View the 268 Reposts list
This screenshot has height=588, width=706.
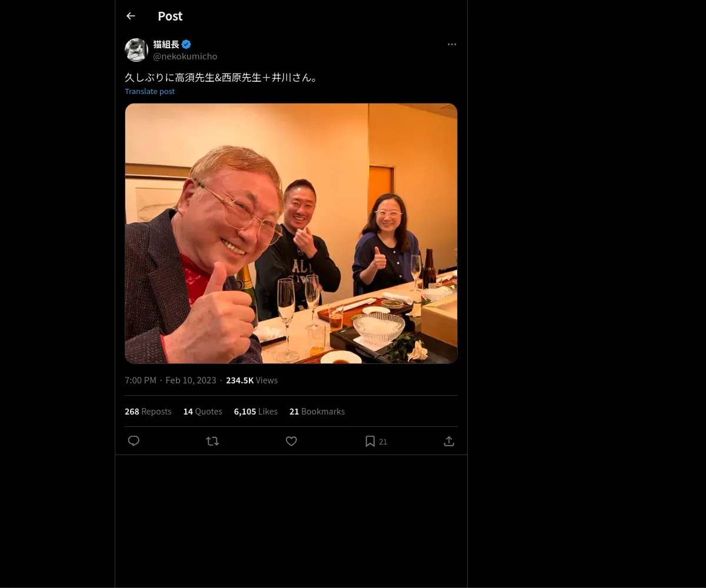point(148,412)
